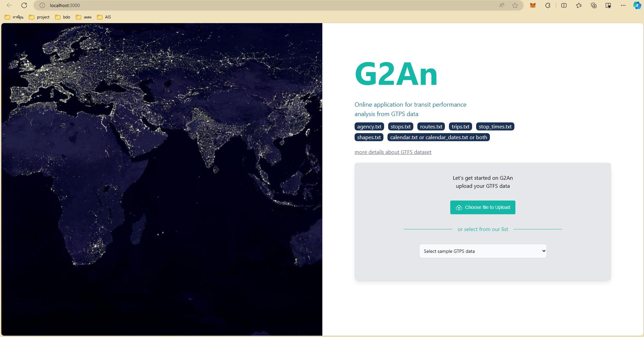
Task: Open the project bookmarks folder
Action: pos(39,17)
